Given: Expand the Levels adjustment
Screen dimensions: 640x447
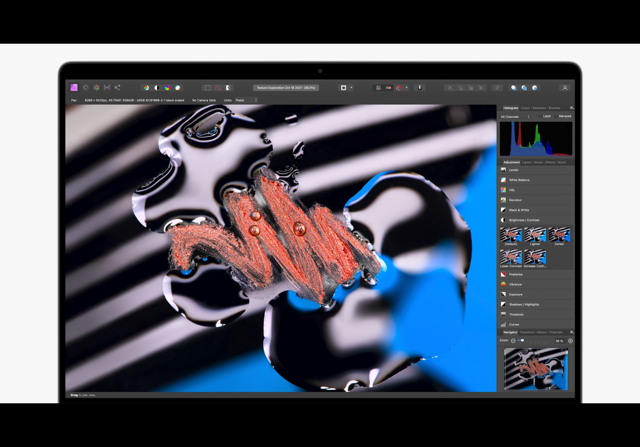Looking at the screenshot, I should pos(536,170).
